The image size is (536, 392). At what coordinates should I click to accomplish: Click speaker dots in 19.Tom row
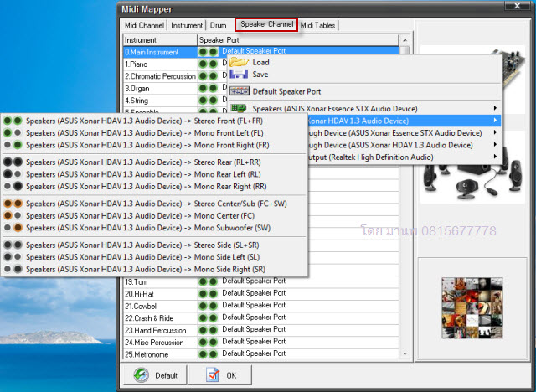209,281
